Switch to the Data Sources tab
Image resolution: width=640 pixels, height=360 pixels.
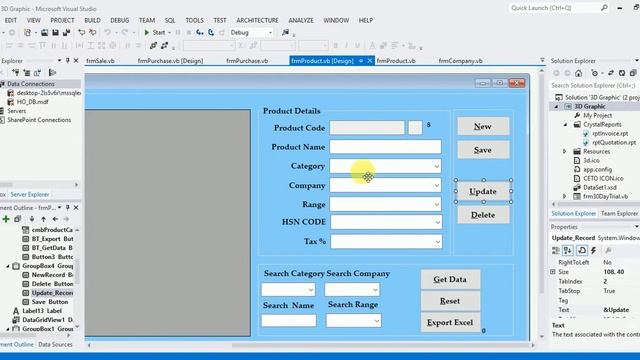tap(55, 344)
